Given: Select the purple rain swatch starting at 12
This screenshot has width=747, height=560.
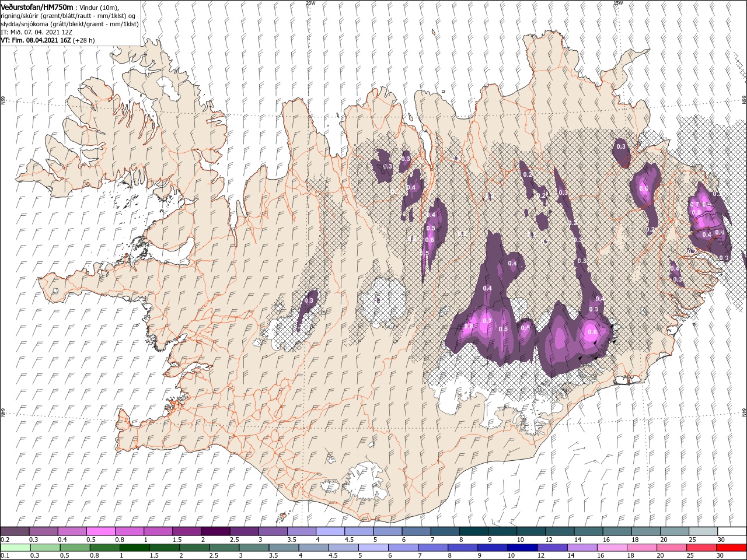Looking at the screenshot, I should [551, 548].
